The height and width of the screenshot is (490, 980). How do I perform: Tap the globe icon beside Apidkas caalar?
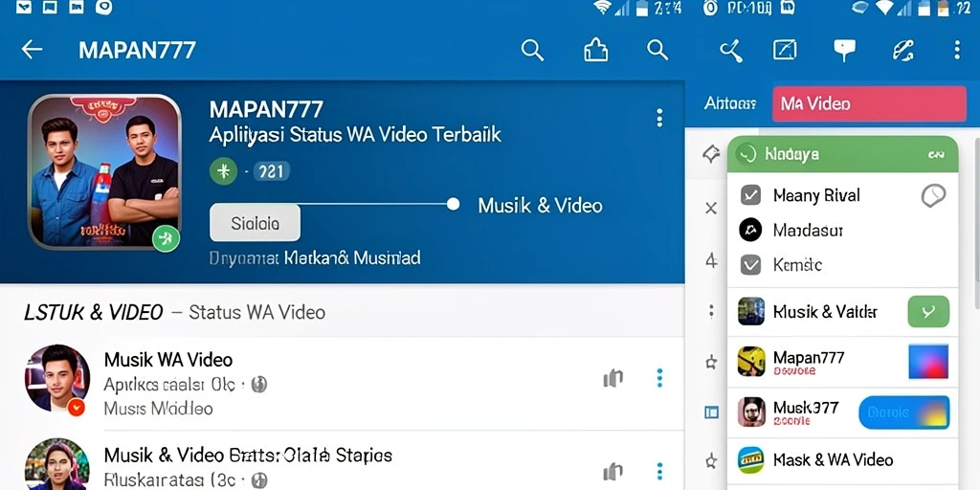tap(258, 385)
